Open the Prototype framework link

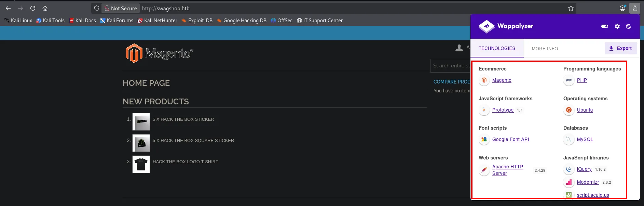(503, 110)
